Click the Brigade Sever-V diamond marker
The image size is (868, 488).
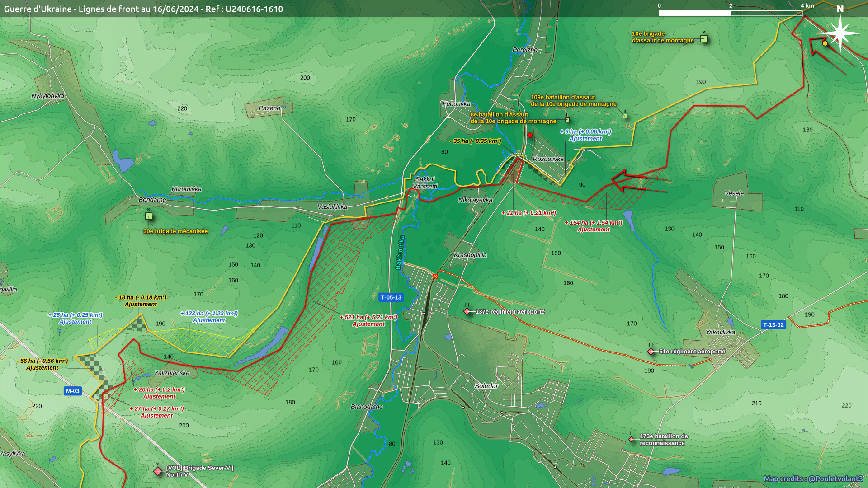158,471
